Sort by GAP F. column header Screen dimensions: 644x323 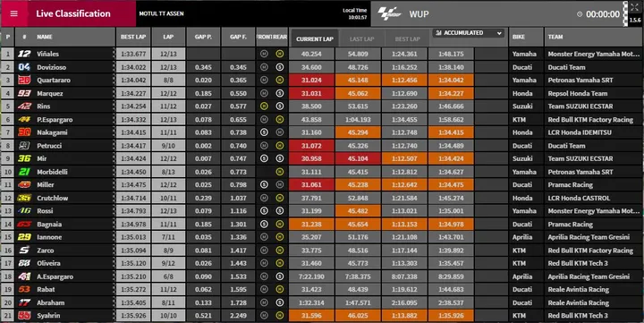click(238, 37)
